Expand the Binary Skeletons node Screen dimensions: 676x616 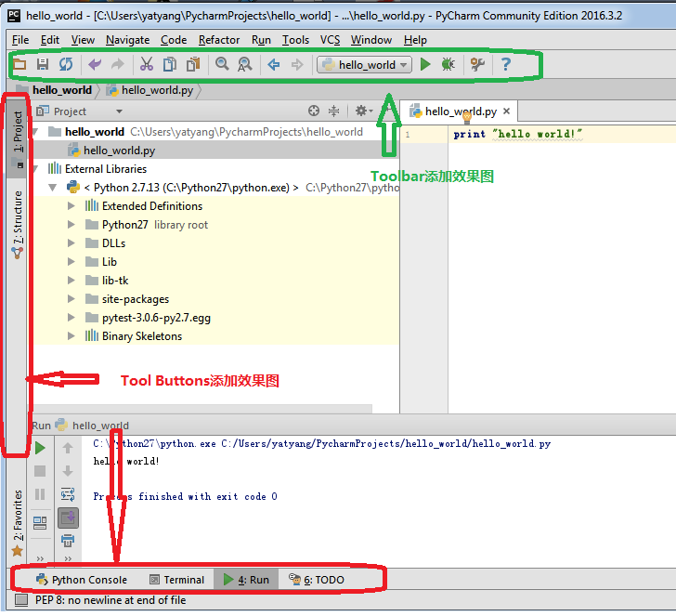tap(71, 336)
